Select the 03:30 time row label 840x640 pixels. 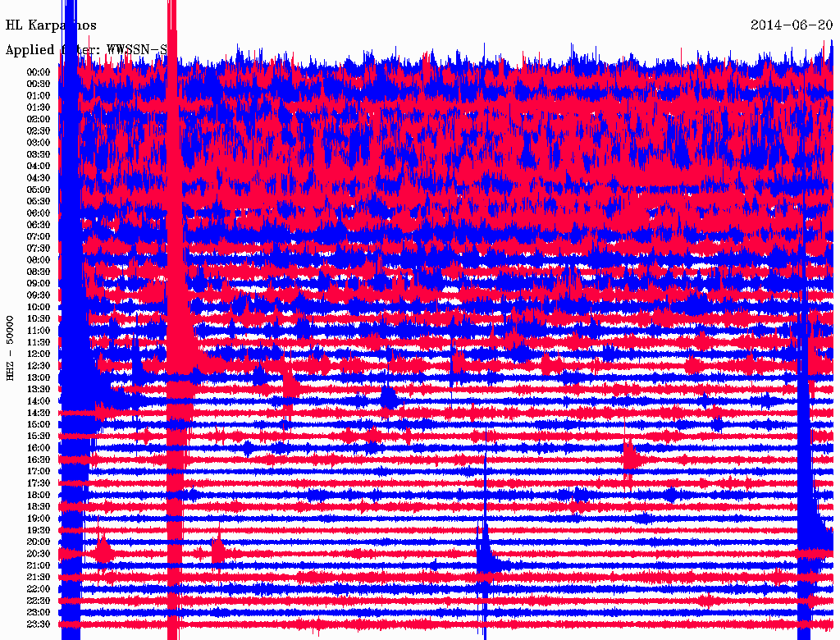(x=39, y=154)
